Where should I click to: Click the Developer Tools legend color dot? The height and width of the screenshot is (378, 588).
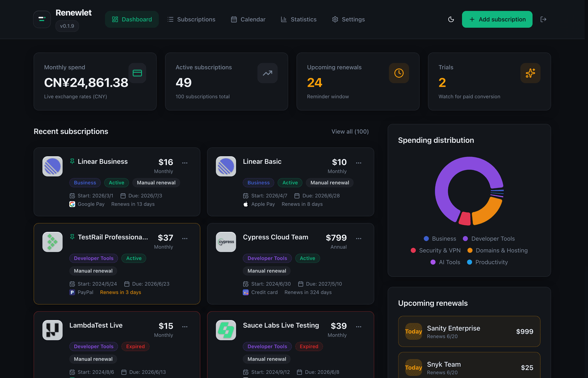click(465, 239)
